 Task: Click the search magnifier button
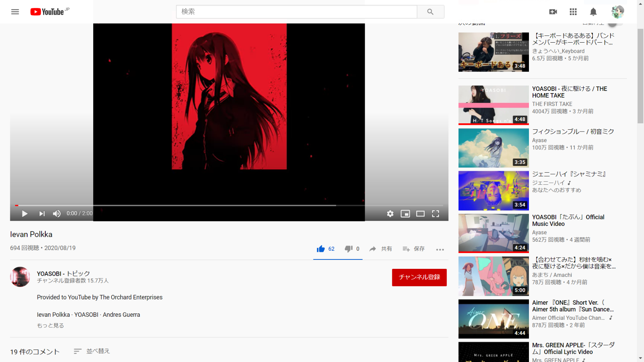(430, 12)
